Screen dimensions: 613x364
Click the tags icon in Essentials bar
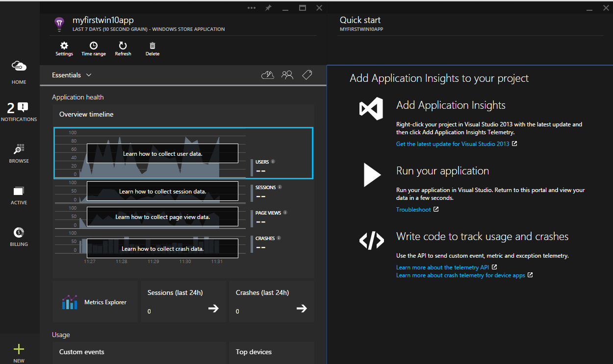307,75
